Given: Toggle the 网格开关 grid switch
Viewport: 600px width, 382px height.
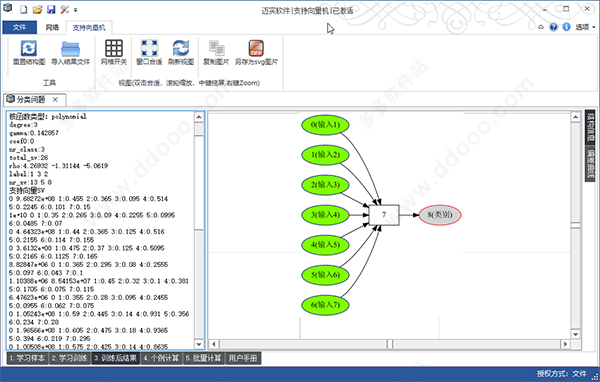Looking at the screenshot, I should [114, 48].
